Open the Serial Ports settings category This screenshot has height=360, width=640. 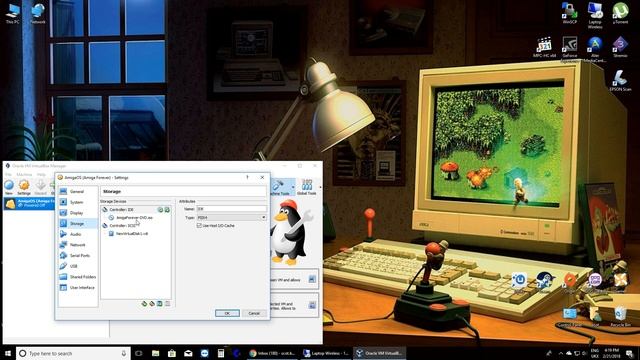(x=77, y=255)
